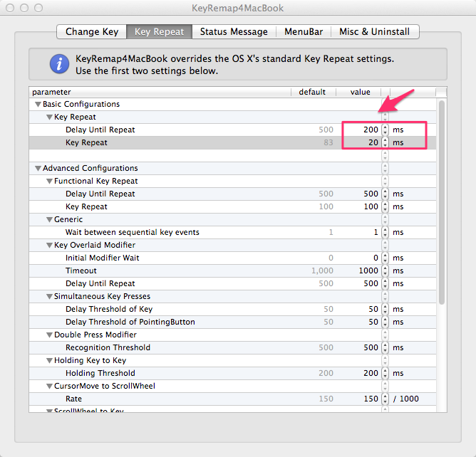This screenshot has width=476, height=457.
Task: Collapse the CursorMove to ScrollWheel group
Action: tap(49, 386)
